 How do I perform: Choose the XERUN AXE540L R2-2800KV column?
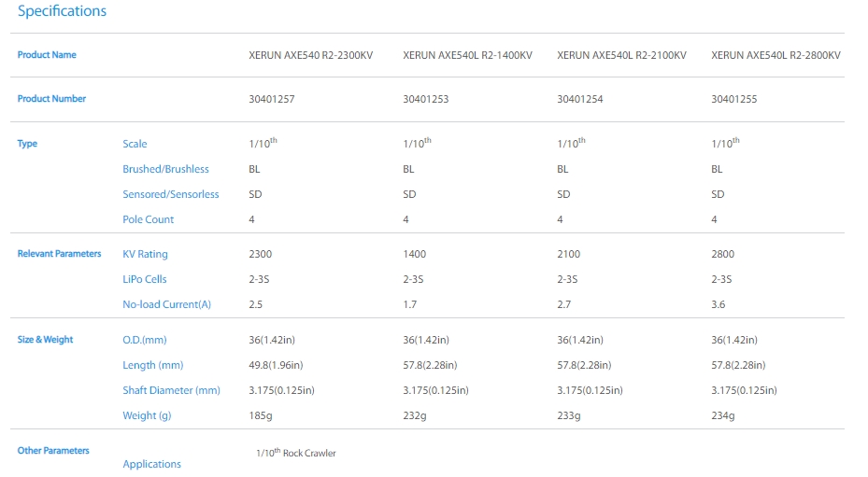[776, 55]
